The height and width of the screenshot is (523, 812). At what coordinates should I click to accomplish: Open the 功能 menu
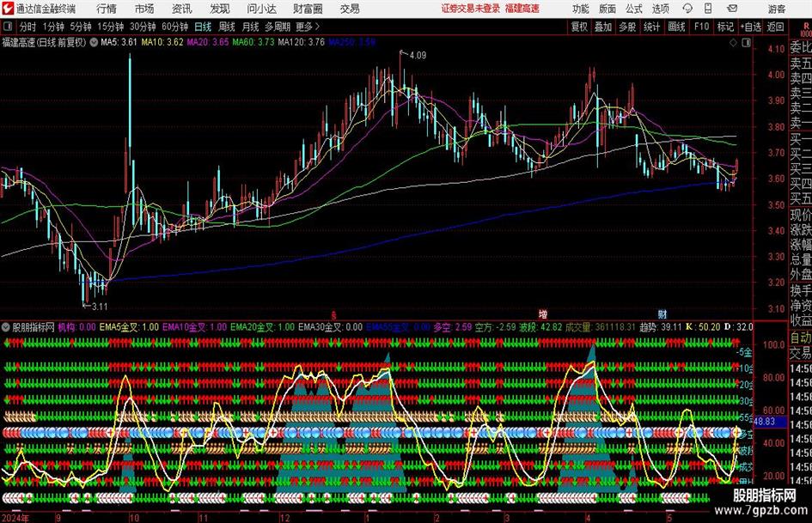tap(581, 9)
